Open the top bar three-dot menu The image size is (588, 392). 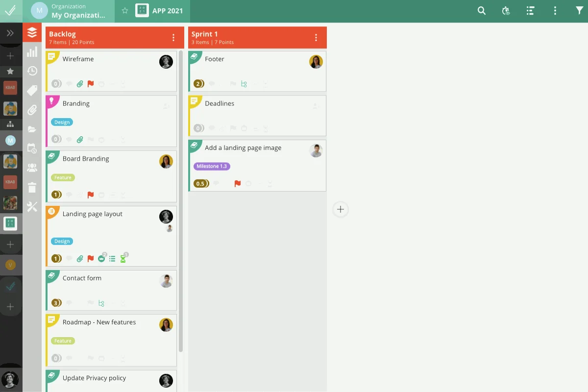(555, 11)
